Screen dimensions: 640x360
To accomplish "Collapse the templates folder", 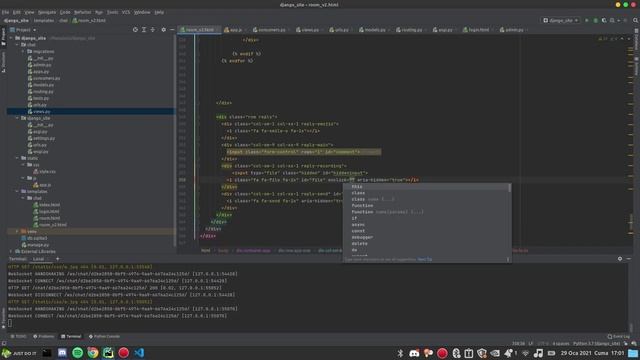I will [x=18, y=191].
